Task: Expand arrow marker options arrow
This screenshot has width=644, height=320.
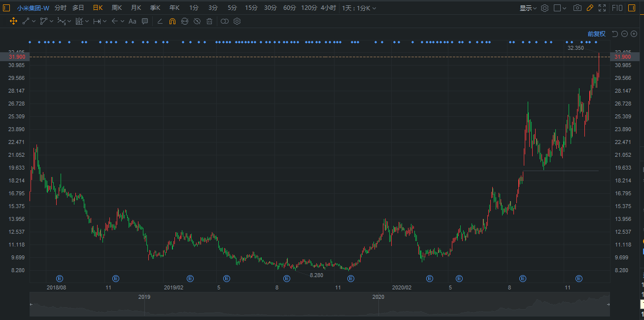Action: (x=122, y=21)
